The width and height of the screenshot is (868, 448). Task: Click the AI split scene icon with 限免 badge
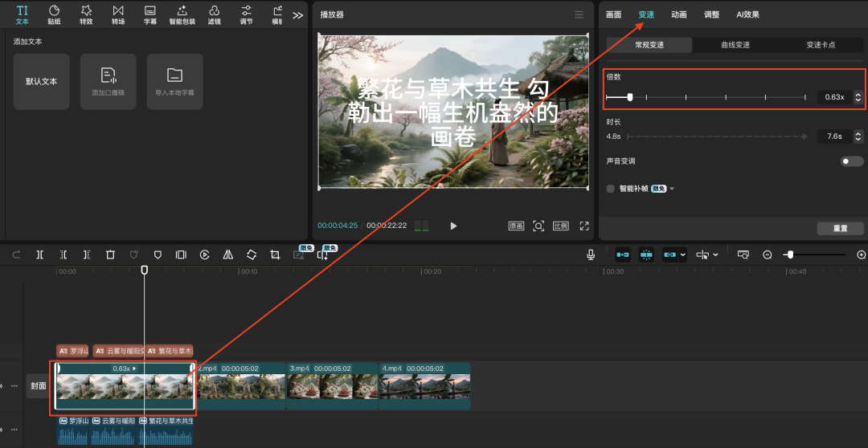(323, 255)
